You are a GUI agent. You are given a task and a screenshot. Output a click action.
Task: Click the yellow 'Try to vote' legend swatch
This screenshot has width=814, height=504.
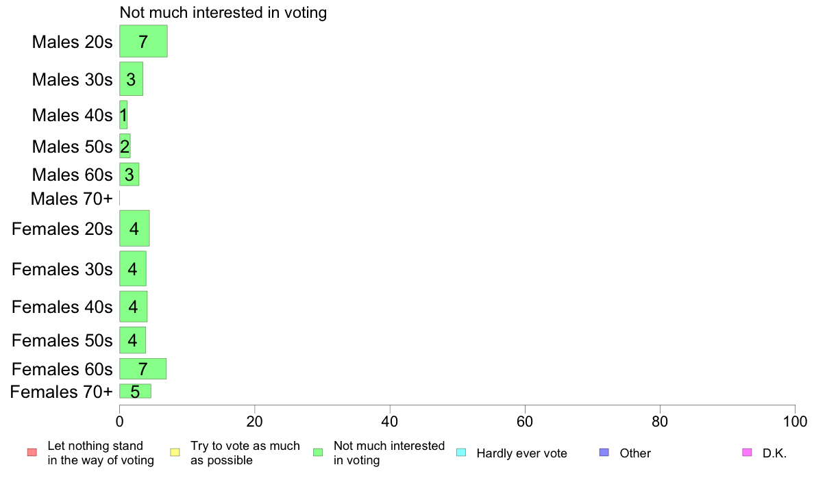click(x=175, y=453)
